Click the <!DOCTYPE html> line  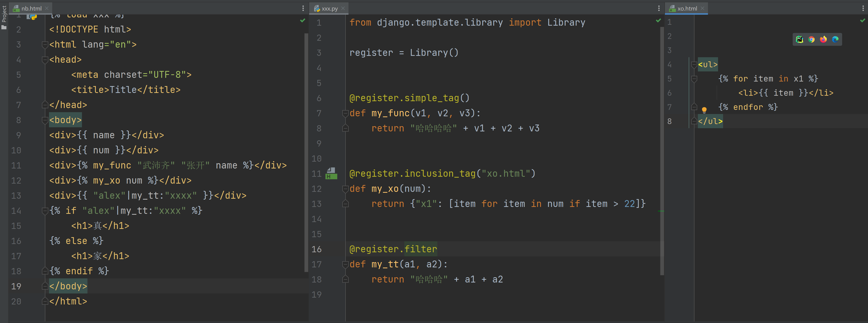point(90,29)
